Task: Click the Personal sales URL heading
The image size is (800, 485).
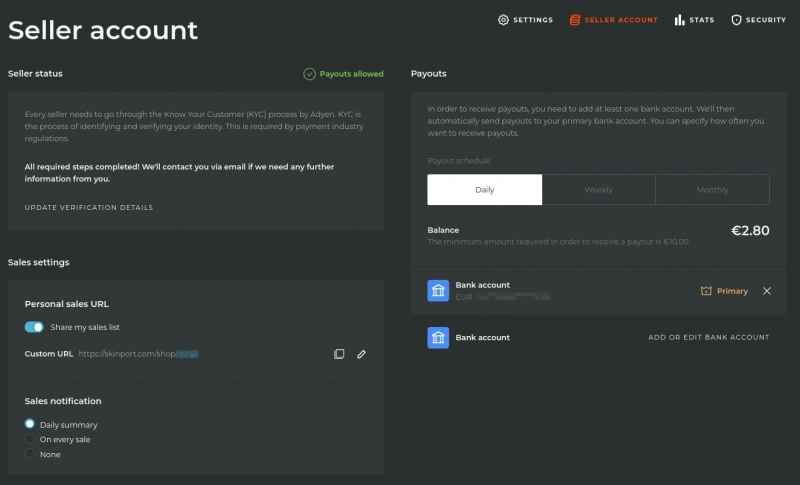Action: click(67, 304)
